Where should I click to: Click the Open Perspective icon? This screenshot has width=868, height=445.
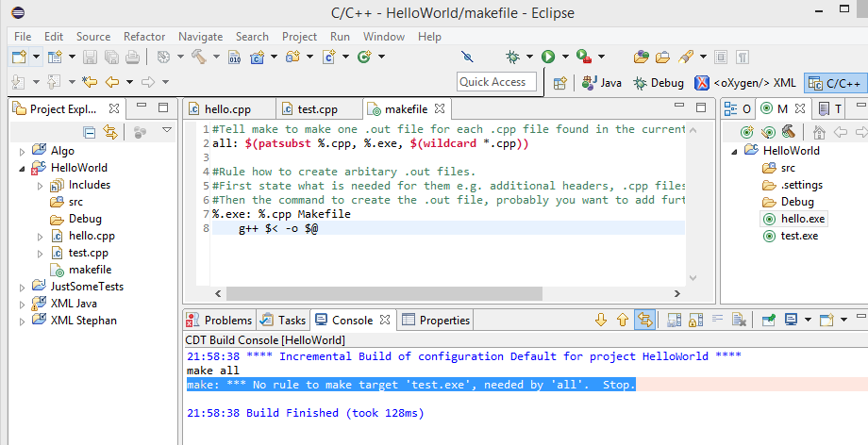[560, 83]
